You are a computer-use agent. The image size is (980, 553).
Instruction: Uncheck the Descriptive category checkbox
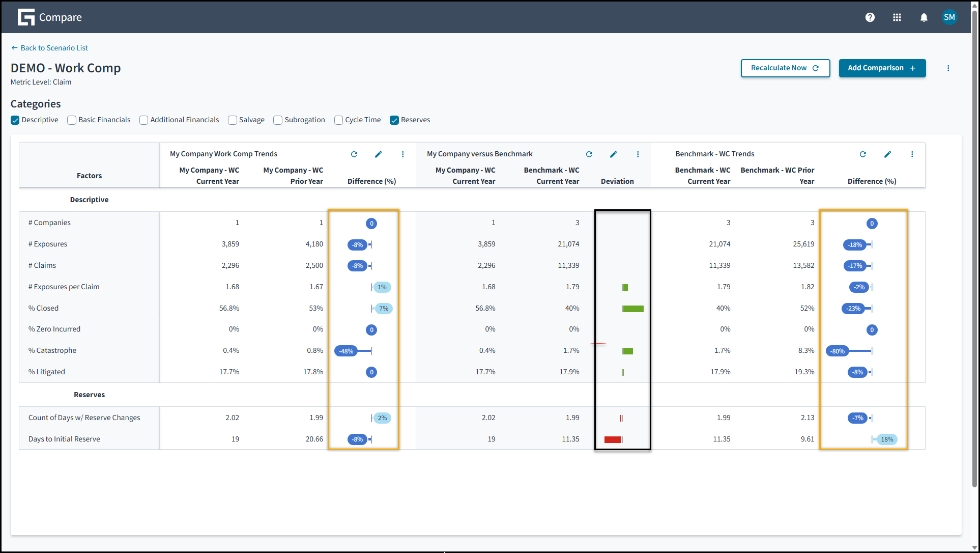click(15, 120)
